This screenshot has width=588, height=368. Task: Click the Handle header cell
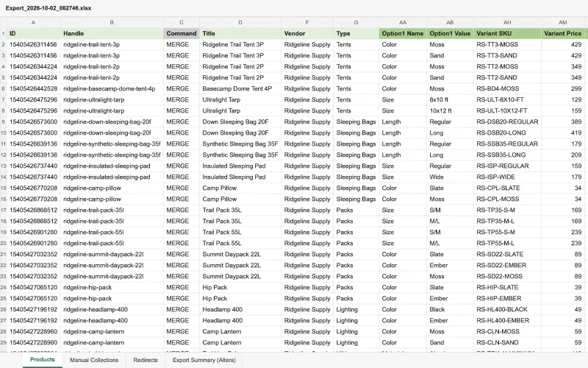tap(112, 33)
